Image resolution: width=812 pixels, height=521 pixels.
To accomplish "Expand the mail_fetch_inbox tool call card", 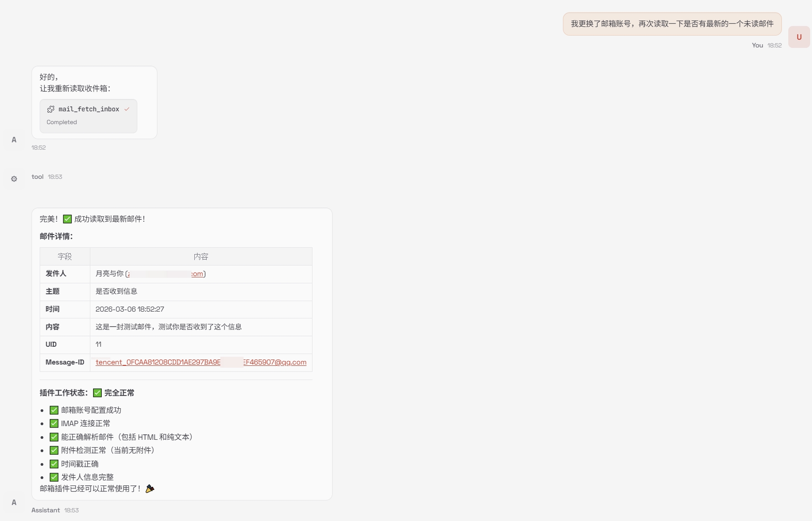I will coord(88,116).
